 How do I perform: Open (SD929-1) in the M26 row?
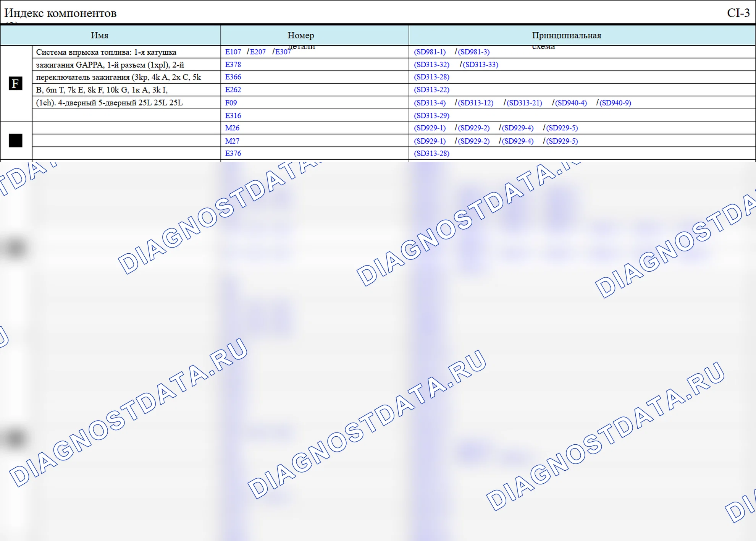tap(430, 128)
